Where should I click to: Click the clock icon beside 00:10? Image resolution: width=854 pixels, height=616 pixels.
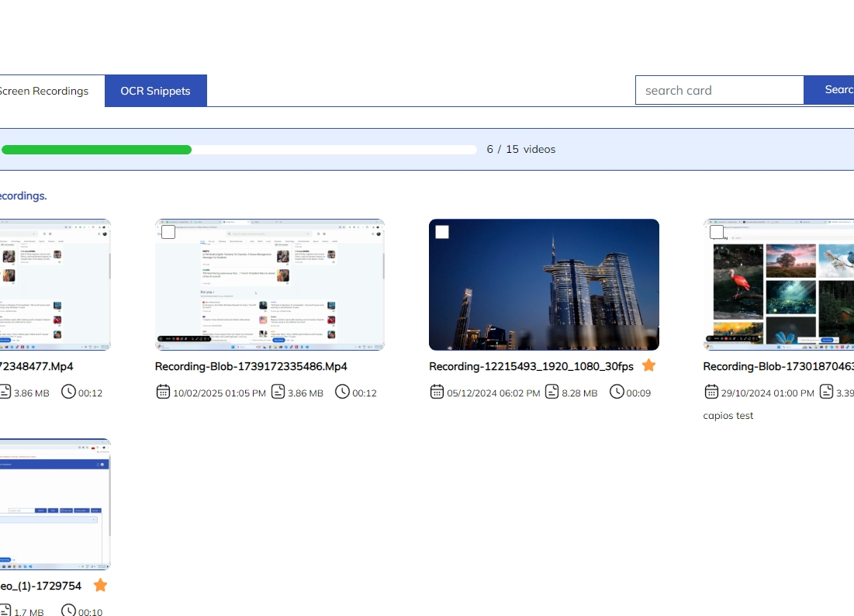coord(68,611)
